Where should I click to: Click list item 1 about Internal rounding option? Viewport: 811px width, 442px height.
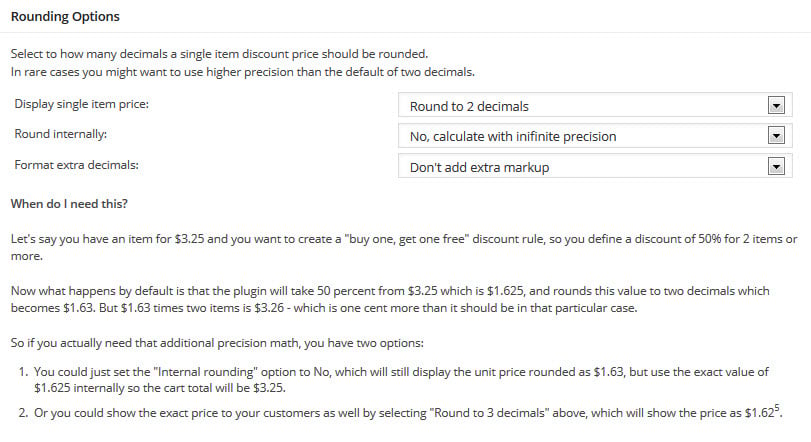click(x=401, y=380)
